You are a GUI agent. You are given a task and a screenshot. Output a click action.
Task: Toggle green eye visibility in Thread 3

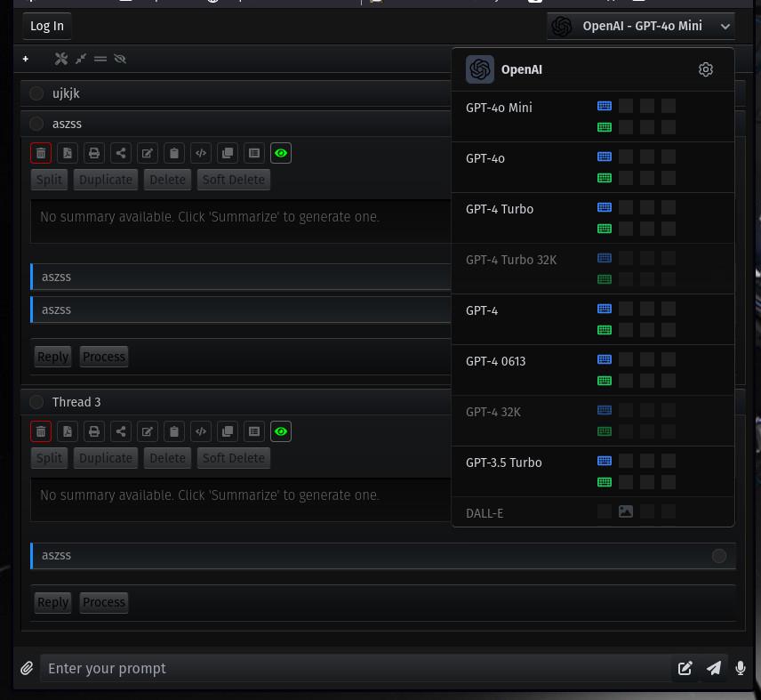tap(281, 431)
